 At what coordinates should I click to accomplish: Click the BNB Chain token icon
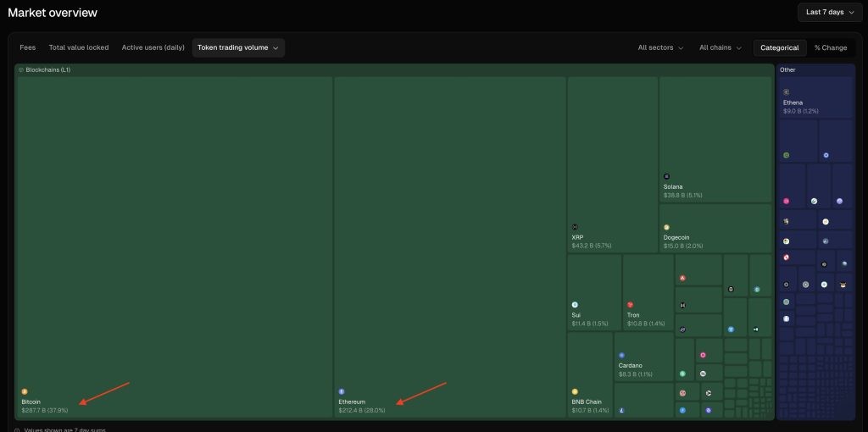click(x=575, y=391)
